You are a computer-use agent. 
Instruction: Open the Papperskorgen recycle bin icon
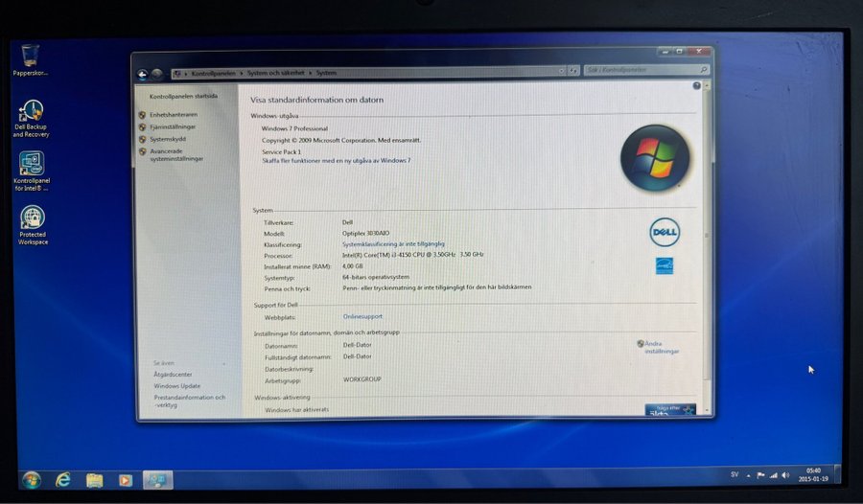[x=30, y=60]
